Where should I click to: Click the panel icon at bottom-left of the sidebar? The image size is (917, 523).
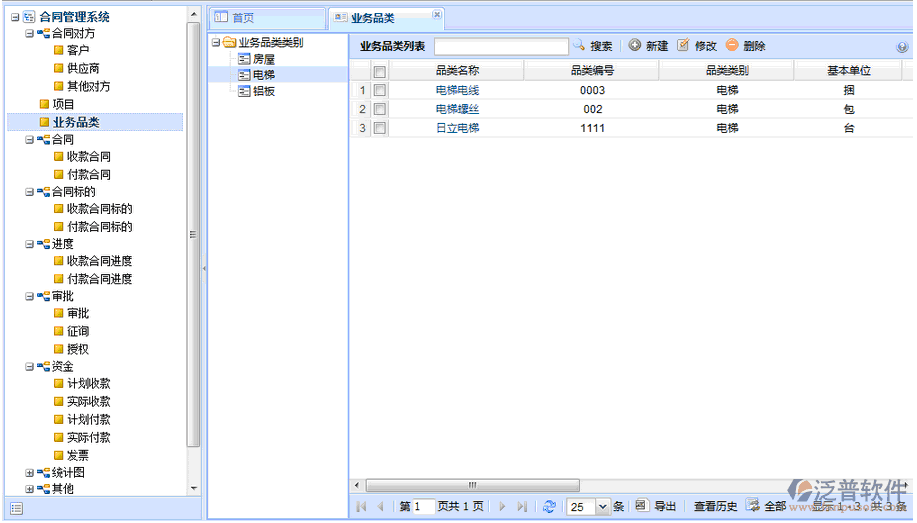pos(17,509)
